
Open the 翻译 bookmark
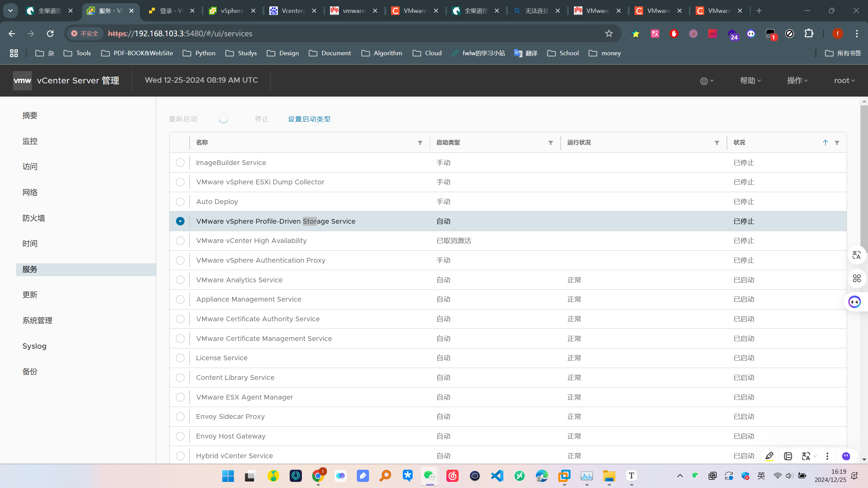(x=526, y=53)
